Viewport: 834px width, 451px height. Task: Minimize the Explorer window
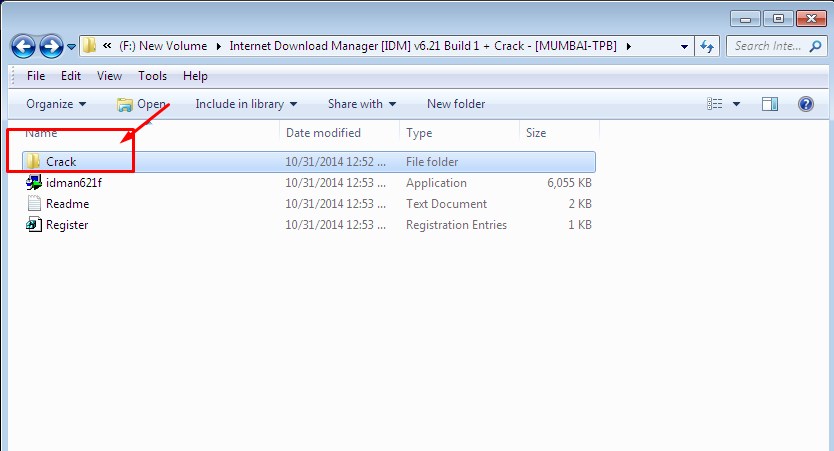[745, 19]
